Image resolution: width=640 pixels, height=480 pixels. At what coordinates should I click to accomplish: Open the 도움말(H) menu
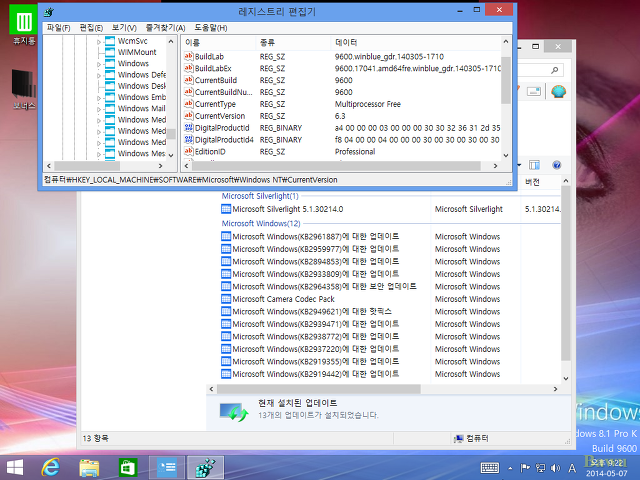(211, 28)
